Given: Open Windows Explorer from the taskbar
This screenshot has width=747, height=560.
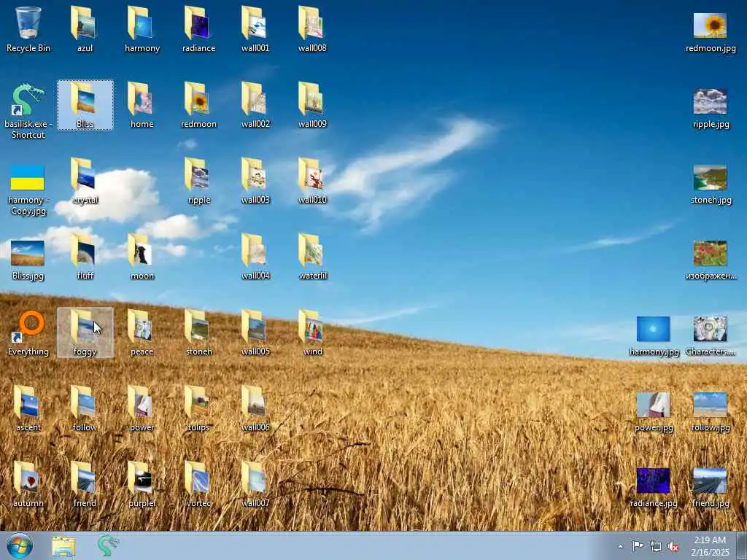Looking at the screenshot, I should (x=64, y=546).
